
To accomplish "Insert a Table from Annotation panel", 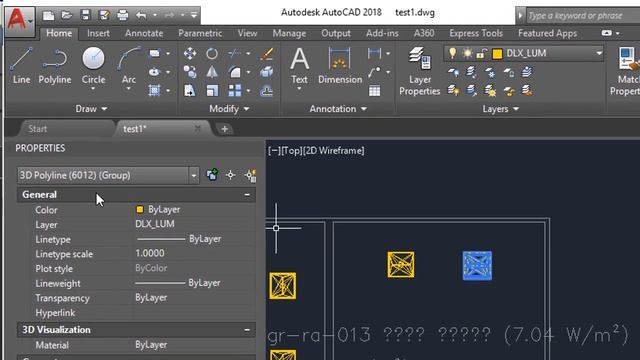I will pyautogui.click(x=374, y=91).
